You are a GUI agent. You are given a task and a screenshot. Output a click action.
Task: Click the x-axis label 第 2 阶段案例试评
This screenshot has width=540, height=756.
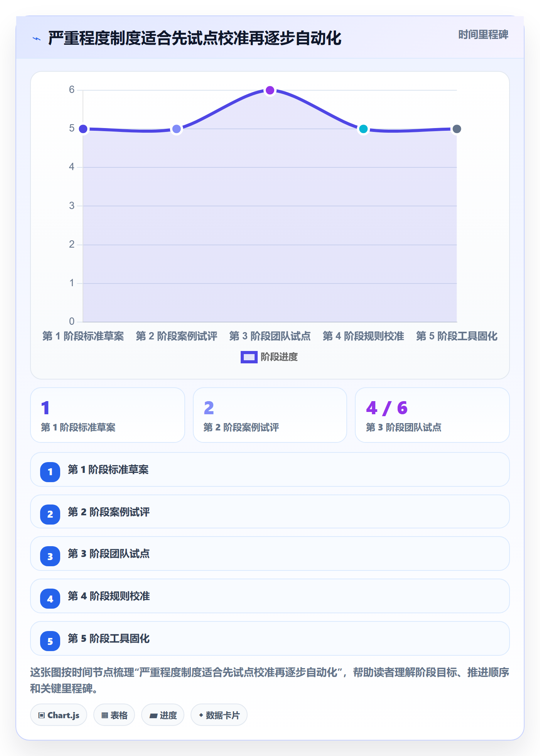pyautogui.click(x=176, y=336)
